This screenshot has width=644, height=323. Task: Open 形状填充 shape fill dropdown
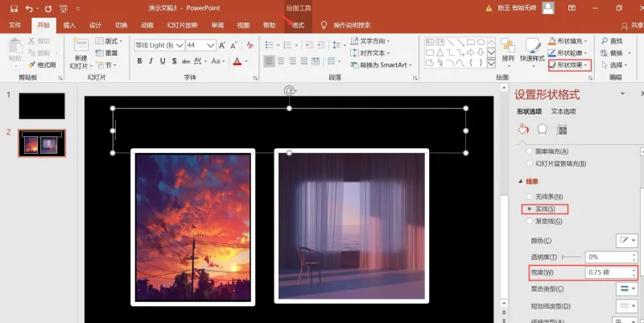[568, 41]
